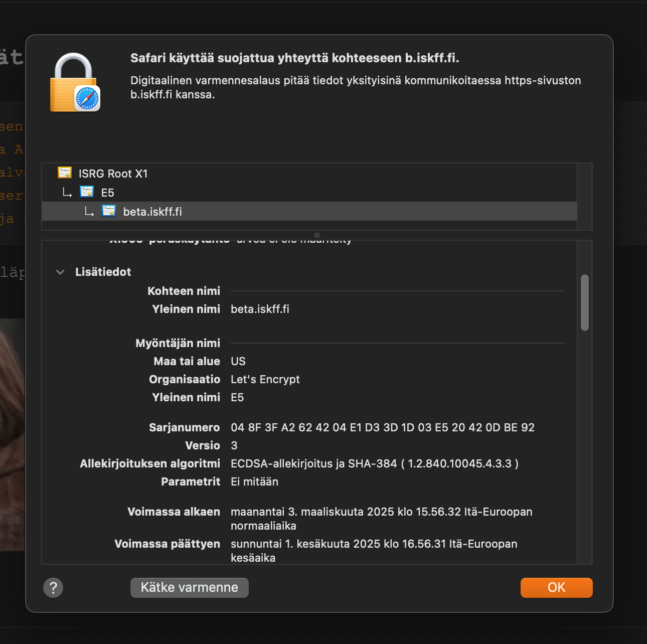Click the child arrow icon before beta.iskff.fi
Viewport: 647px width, 644px height.
[x=89, y=211]
